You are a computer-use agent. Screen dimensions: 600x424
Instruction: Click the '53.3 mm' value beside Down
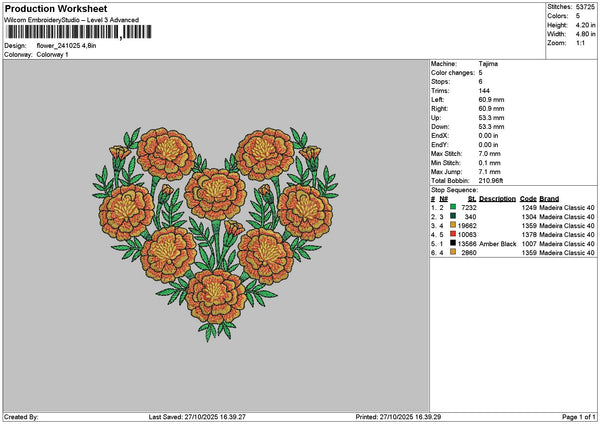pyautogui.click(x=491, y=127)
